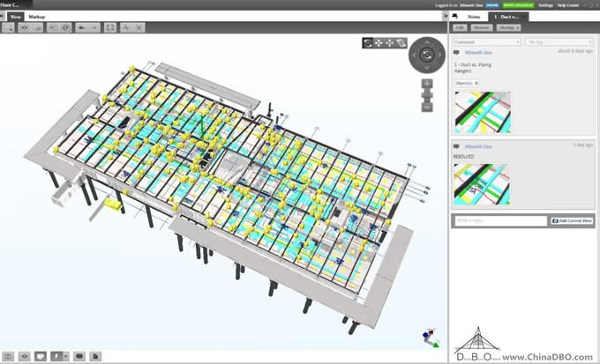Collapse the right notes panel arrow handle
Screen dimensions: 600x364
(x=446, y=17)
